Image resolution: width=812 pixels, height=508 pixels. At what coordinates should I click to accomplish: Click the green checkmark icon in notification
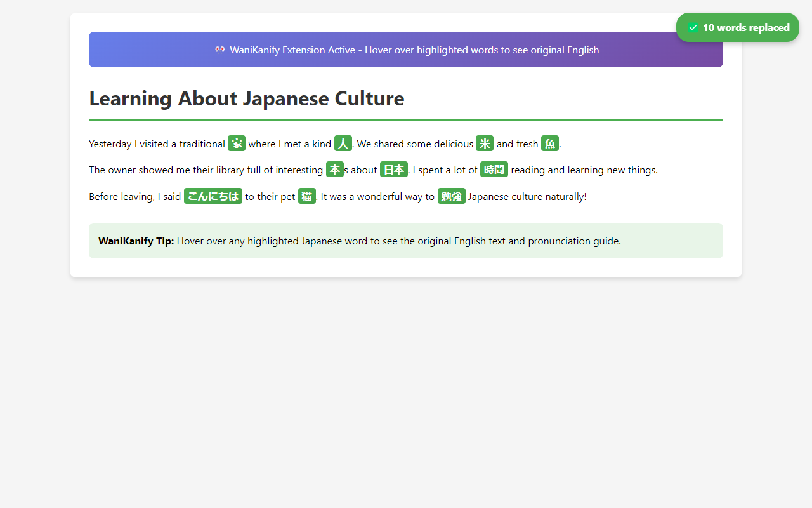(x=693, y=28)
